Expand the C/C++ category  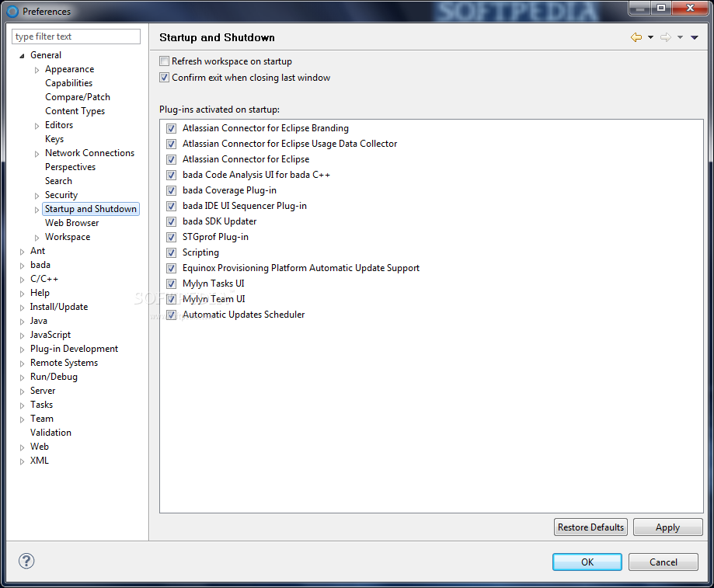point(22,280)
